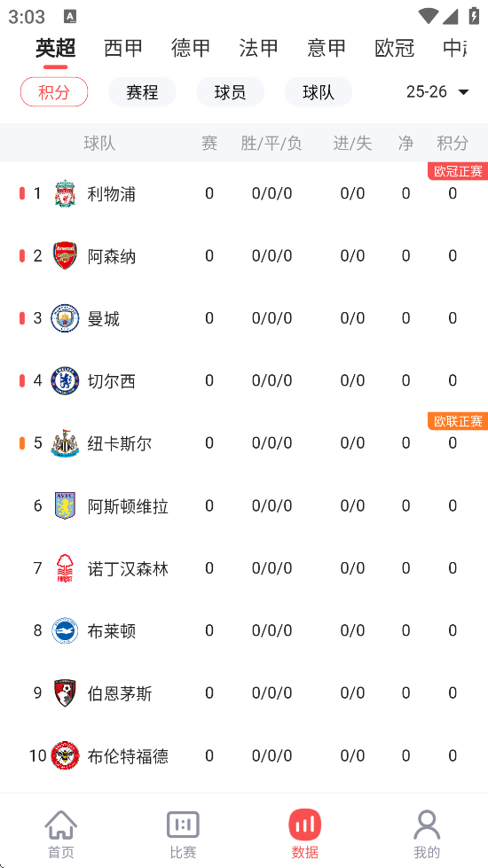The height and width of the screenshot is (868, 488).
Task: Switch to the 欧冠 league tab
Action: tap(394, 48)
